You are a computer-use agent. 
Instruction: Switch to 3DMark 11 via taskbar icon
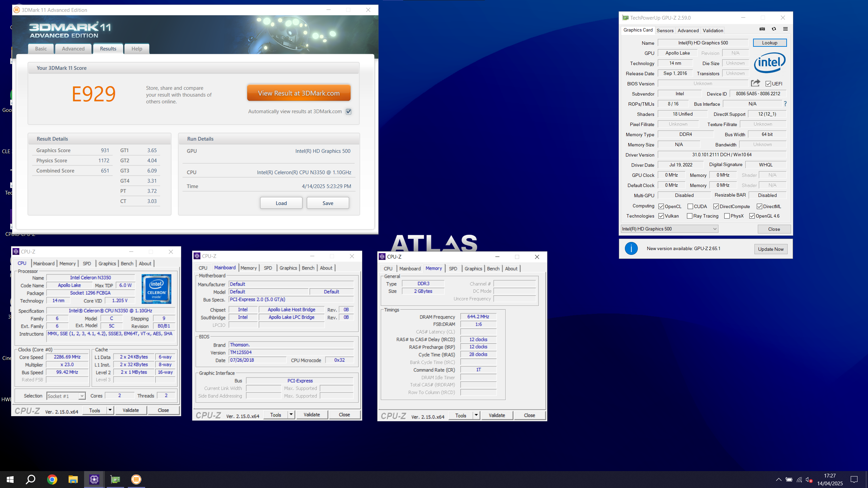click(x=136, y=480)
